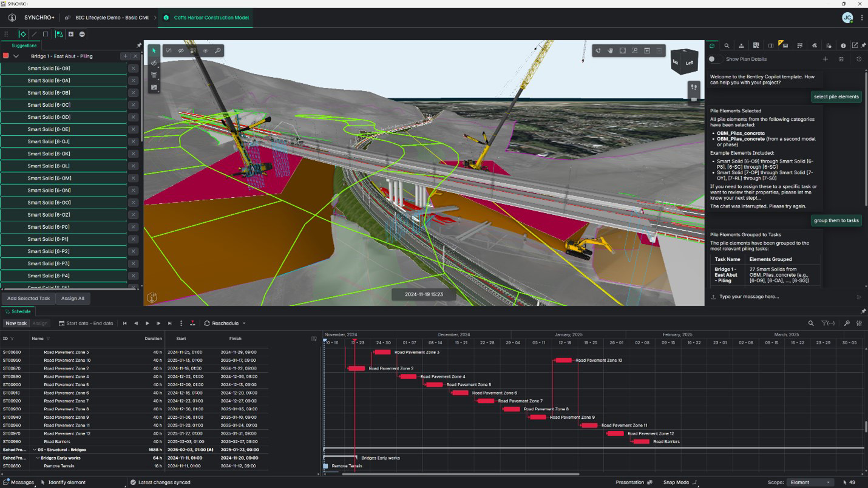Click the Assign All button
868x488 pixels.
click(73, 298)
